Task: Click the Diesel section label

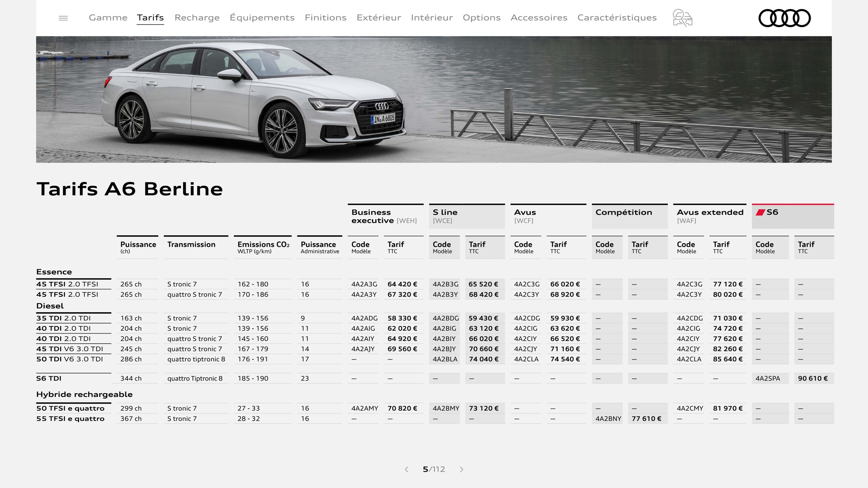Action: [x=50, y=306]
